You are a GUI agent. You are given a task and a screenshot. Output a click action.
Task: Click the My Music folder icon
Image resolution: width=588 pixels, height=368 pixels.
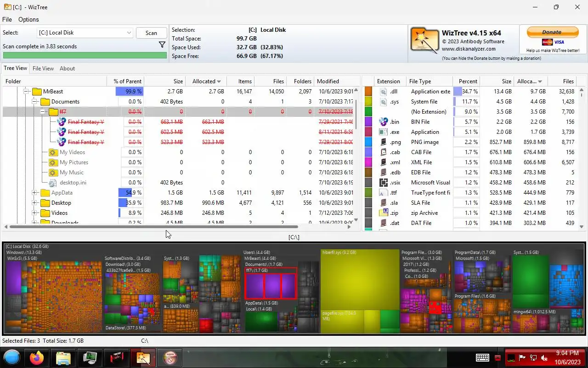point(53,172)
